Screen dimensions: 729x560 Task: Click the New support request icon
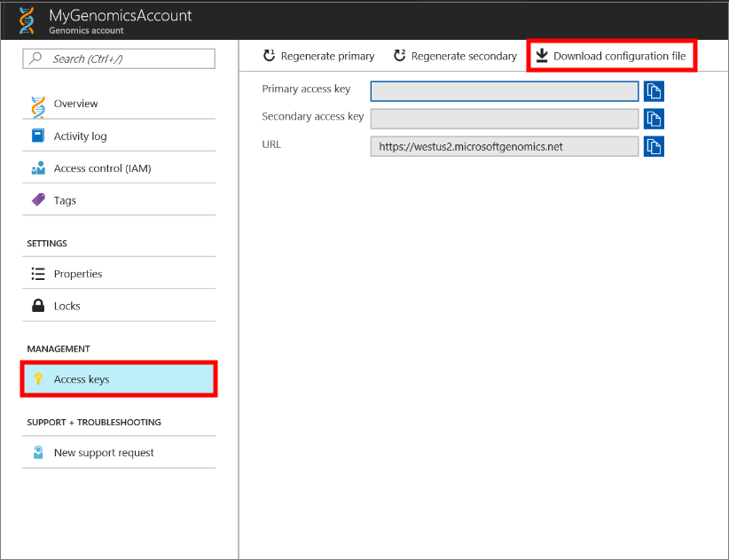(38, 452)
